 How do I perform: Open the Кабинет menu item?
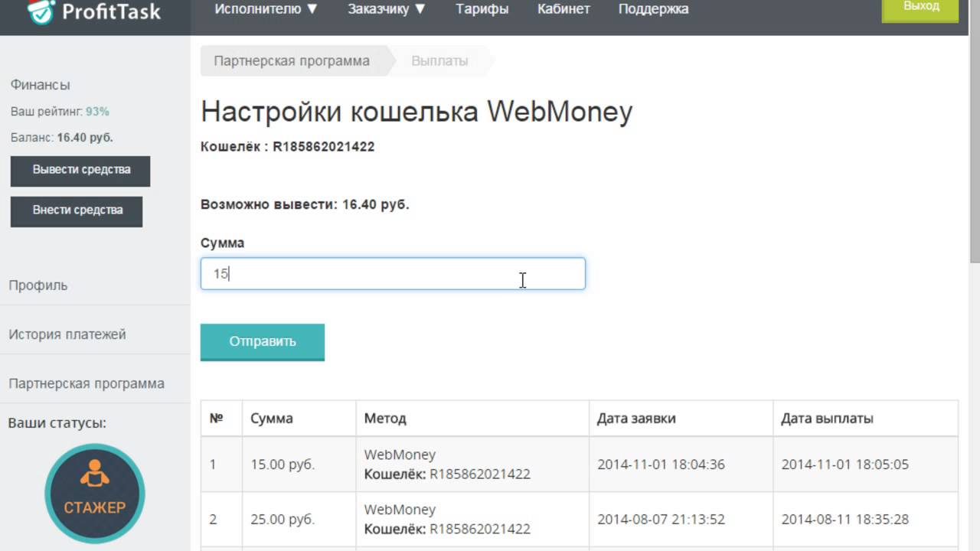pyautogui.click(x=563, y=9)
